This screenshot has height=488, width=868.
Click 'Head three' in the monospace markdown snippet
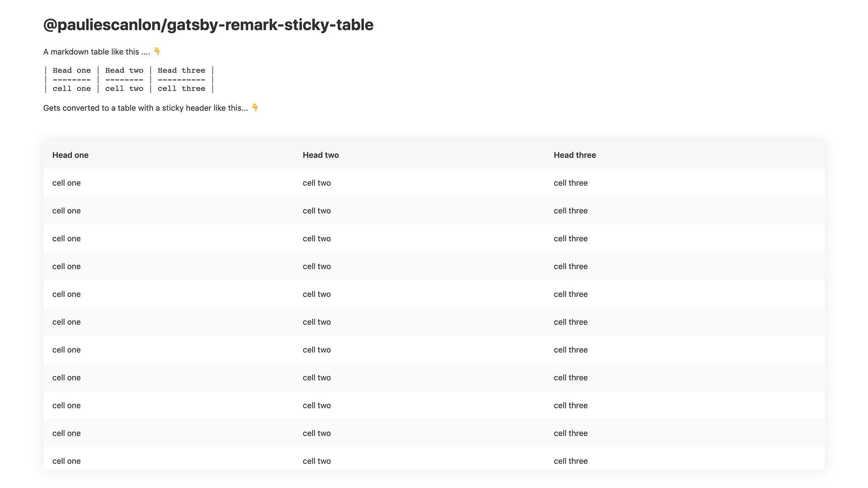(181, 70)
